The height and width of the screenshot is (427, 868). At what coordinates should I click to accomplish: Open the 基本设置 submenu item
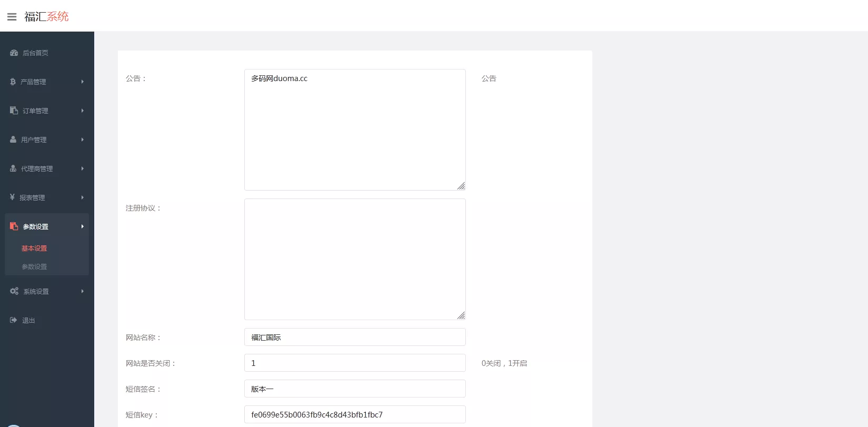pyautogui.click(x=34, y=249)
